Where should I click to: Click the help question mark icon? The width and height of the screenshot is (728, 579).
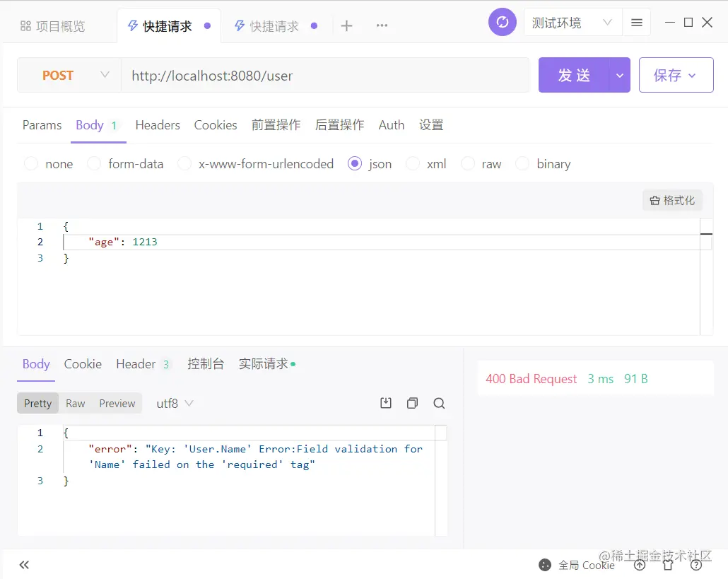(696, 565)
